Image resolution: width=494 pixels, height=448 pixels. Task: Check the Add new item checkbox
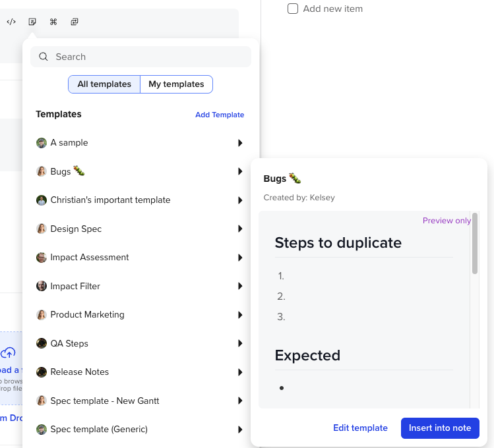(293, 9)
